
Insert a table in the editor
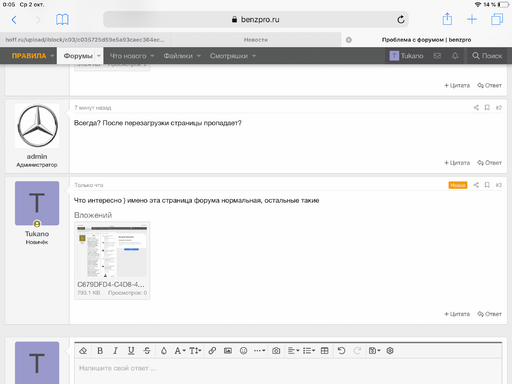(324, 351)
